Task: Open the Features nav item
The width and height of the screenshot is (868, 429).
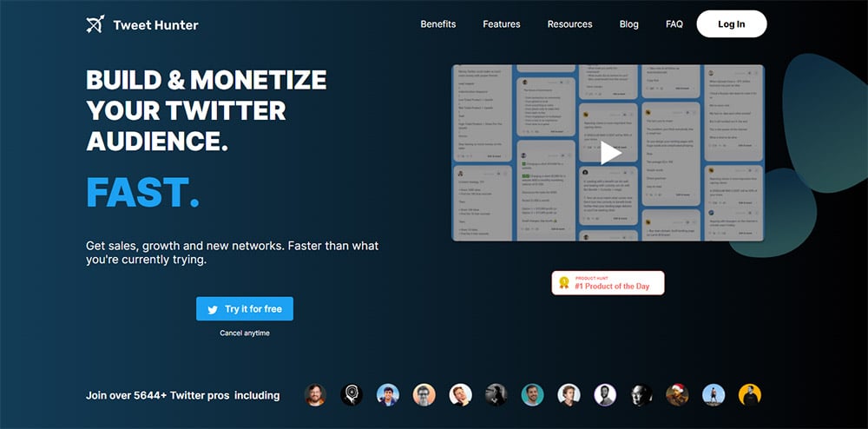Action: click(x=502, y=24)
